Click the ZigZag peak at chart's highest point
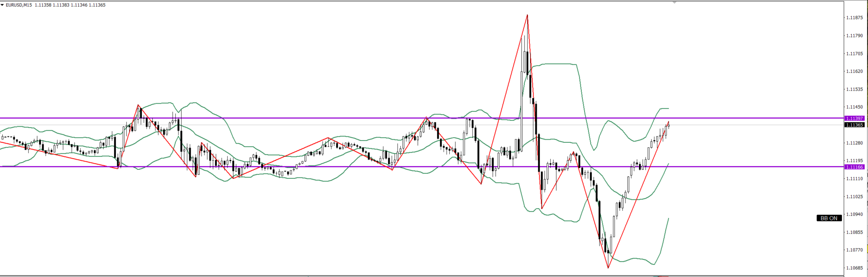Screen dimensions: 868x277 point(527,15)
